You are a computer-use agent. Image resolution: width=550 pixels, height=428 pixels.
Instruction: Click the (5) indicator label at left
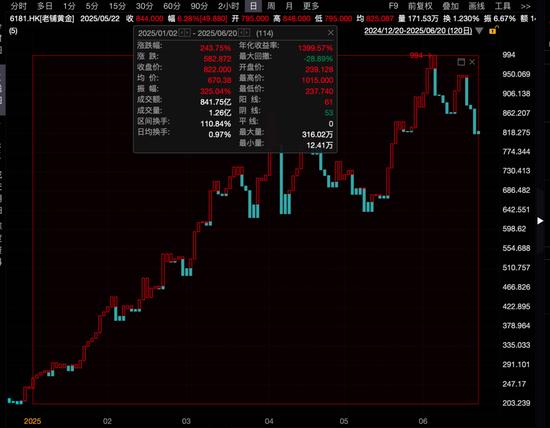pos(13,31)
